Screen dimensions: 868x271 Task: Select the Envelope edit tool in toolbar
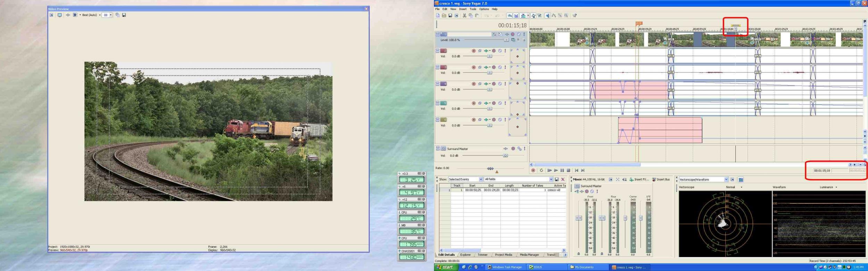(x=554, y=16)
